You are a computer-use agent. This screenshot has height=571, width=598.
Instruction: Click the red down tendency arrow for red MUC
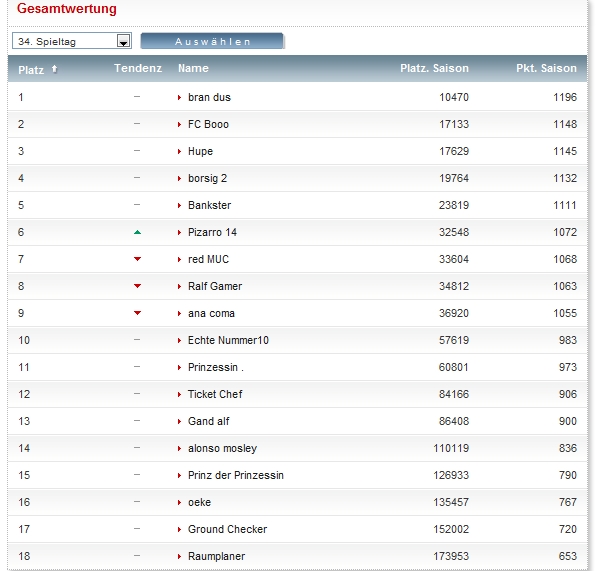coord(137,259)
